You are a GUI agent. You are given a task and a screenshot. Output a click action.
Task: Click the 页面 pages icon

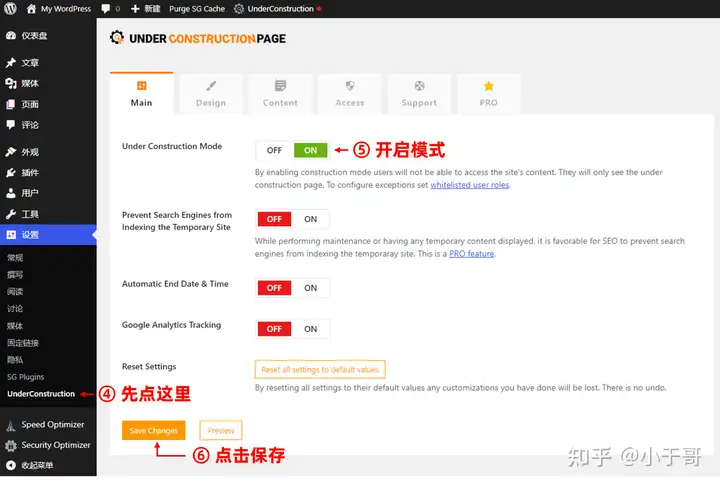[x=11, y=104]
